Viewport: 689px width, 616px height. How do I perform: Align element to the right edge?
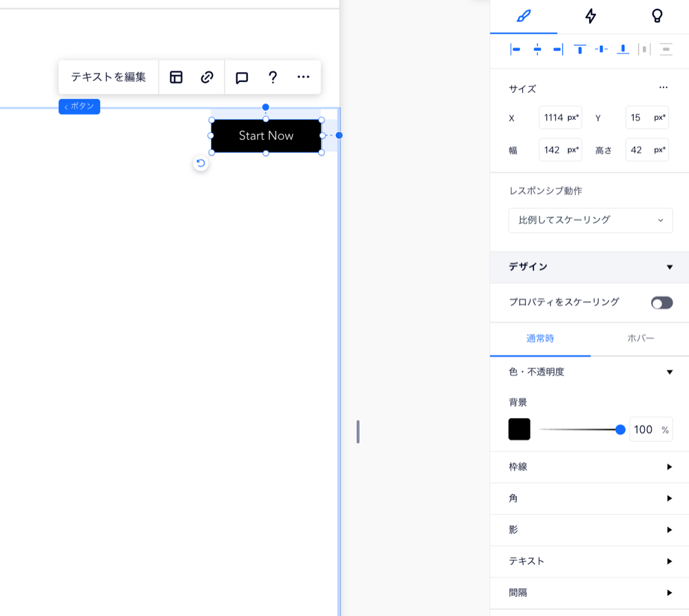click(558, 49)
